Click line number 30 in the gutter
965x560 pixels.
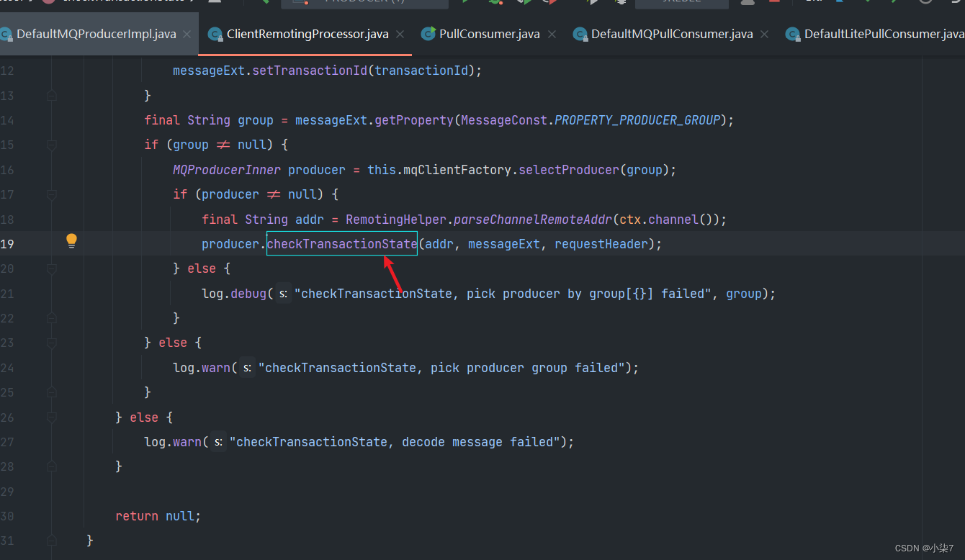(x=7, y=516)
